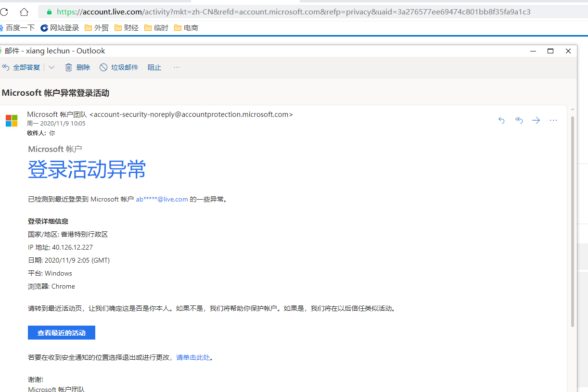The width and height of the screenshot is (588, 392).
Task: Click the reply arrow icon in message header
Action: [501, 120]
